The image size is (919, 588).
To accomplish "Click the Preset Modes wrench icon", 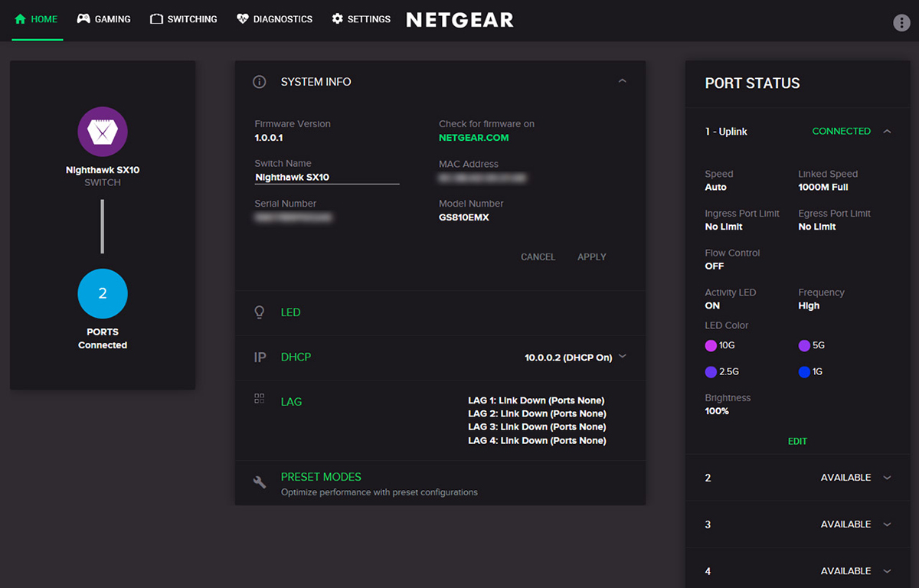I will [260, 482].
